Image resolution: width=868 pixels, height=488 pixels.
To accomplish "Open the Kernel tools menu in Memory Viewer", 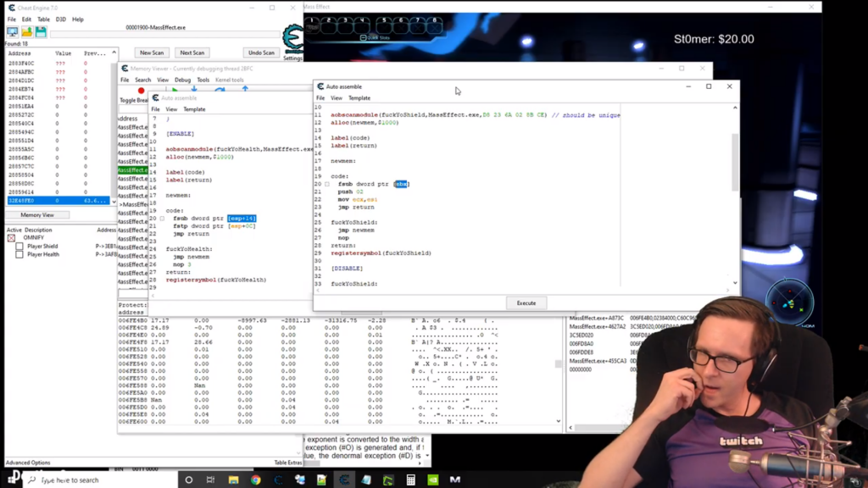I will point(229,80).
